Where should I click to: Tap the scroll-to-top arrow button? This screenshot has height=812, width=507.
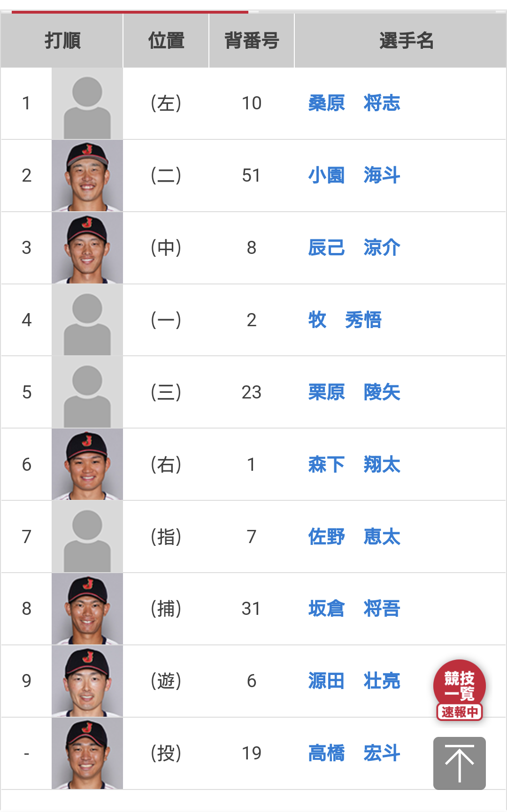coord(459,763)
